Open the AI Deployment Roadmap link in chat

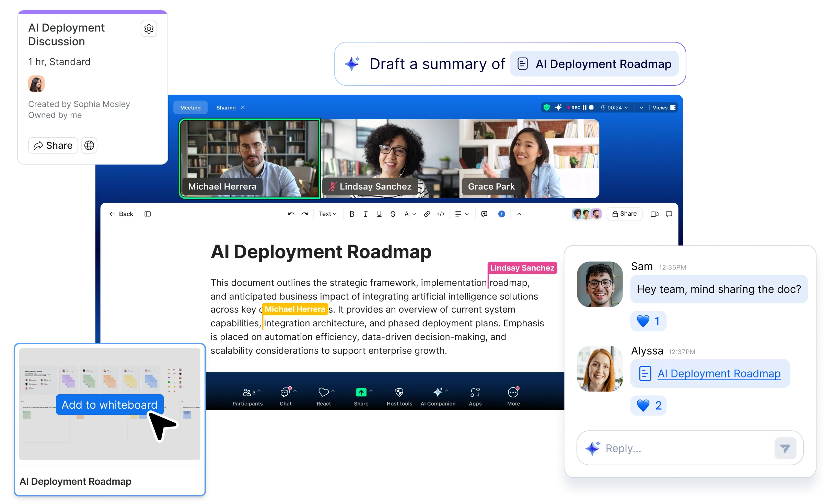pyautogui.click(x=719, y=373)
